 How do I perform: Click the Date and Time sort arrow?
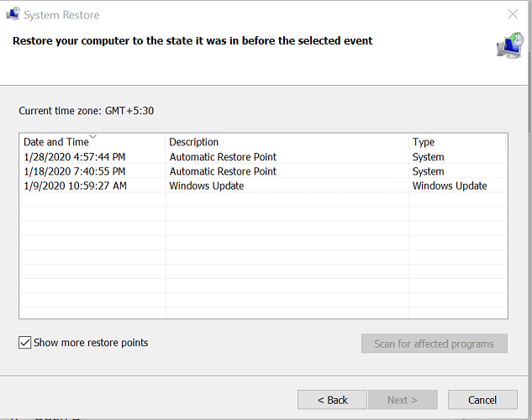click(x=93, y=137)
